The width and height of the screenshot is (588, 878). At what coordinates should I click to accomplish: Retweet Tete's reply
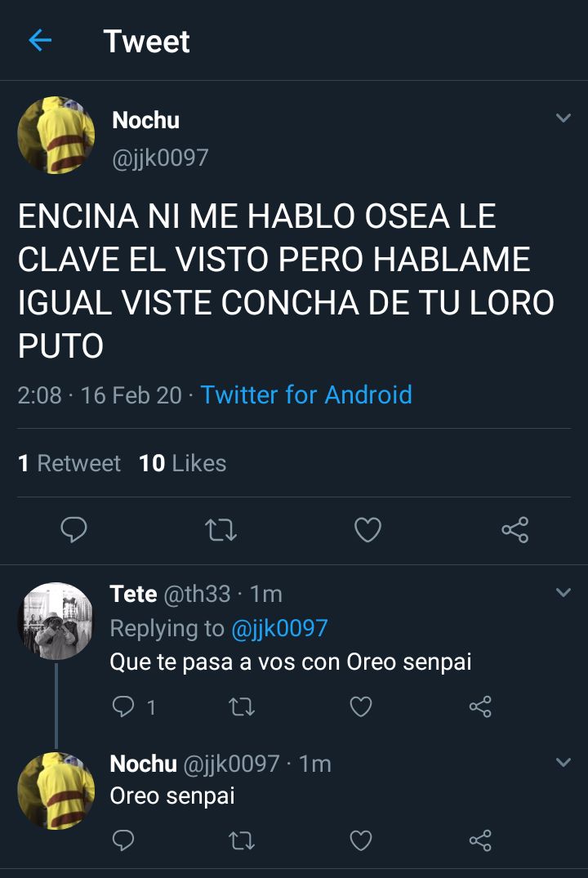(x=242, y=706)
